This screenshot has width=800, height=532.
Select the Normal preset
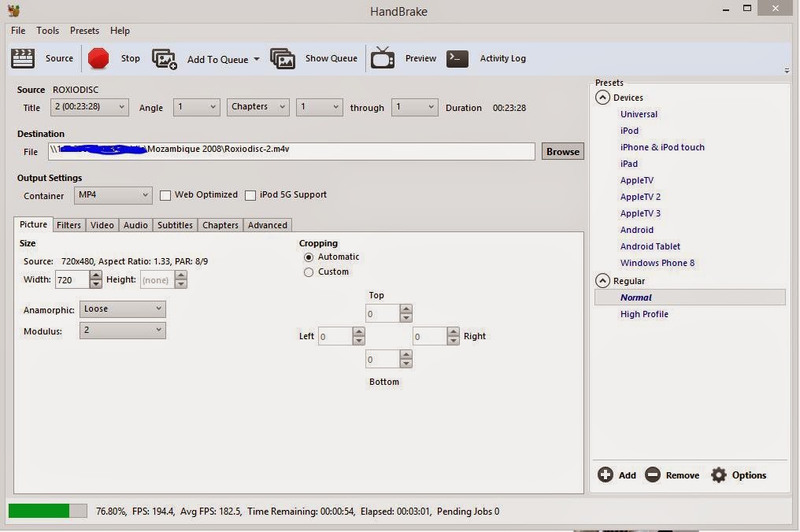pos(690,297)
